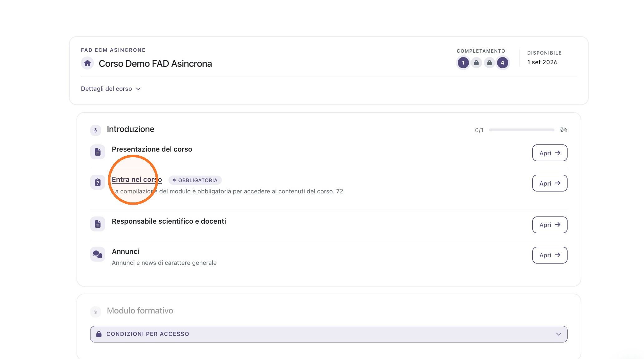Click the DISPONIBILE label
Viewport: 644px width, 359px height.
pos(544,53)
